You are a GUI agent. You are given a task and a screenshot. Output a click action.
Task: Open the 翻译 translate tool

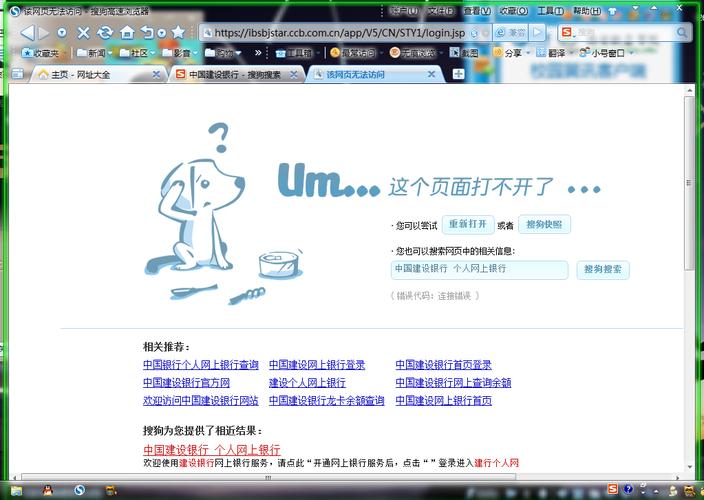coord(554,53)
